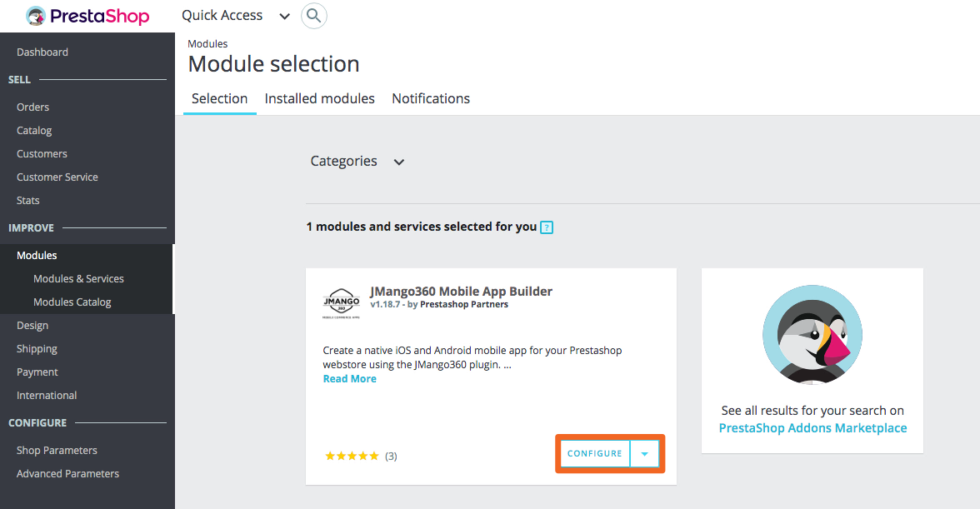Open Shop Parameters in the sidebar
Viewport: 980px width, 509px height.
[x=57, y=451]
